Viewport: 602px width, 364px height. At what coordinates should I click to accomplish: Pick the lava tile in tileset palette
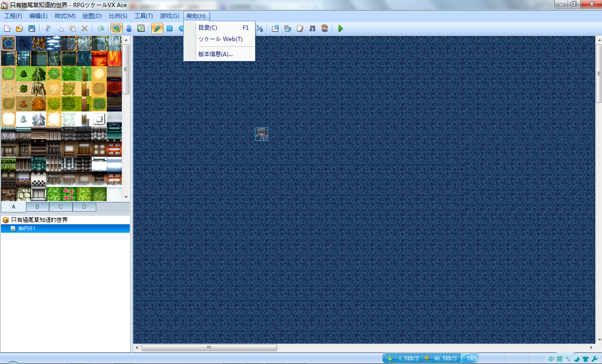coord(99,59)
